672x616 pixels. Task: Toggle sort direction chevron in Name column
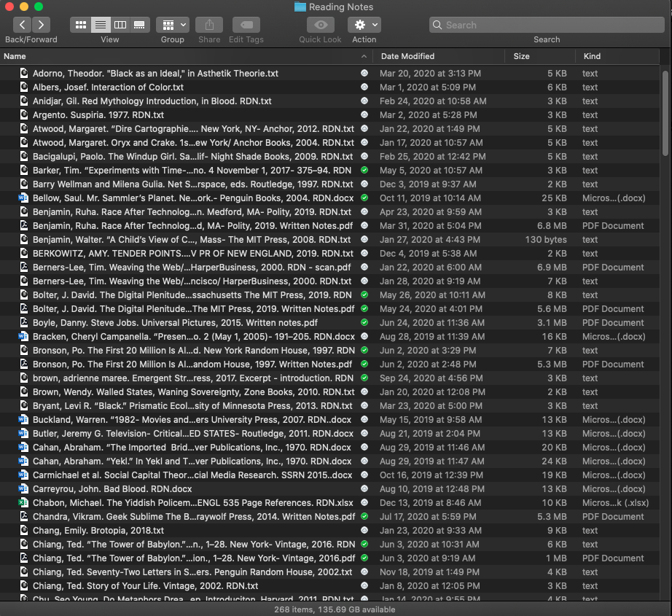tap(364, 56)
